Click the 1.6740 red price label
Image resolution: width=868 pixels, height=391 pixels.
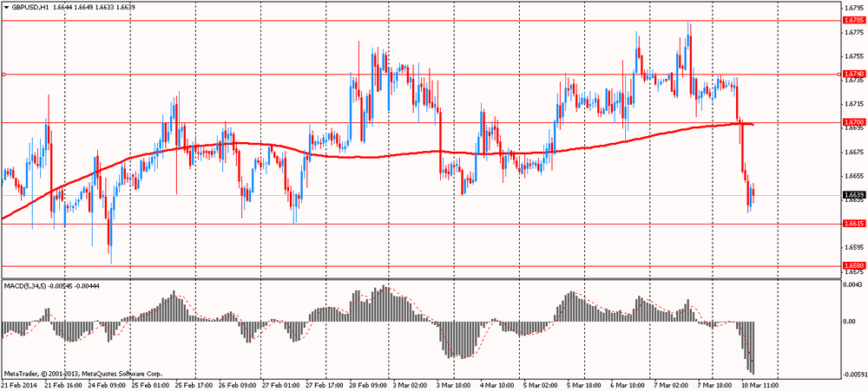tap(853, 75)
